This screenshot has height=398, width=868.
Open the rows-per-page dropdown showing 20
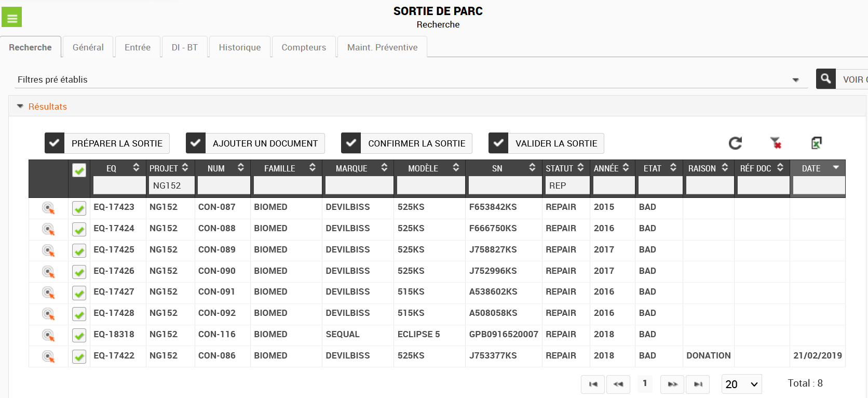point(741,384)
